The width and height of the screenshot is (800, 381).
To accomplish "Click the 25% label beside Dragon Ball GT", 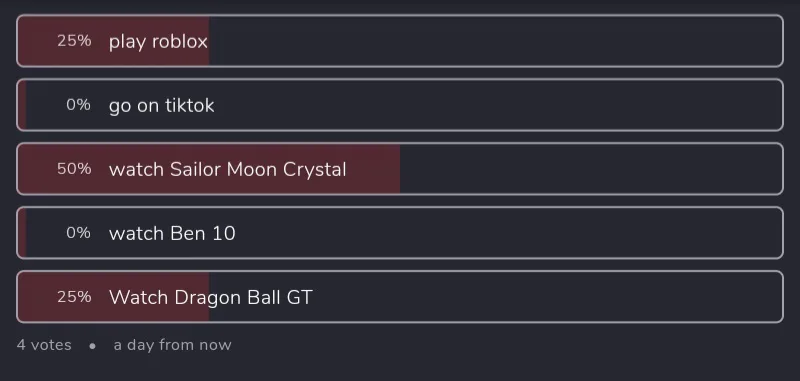I will 74,297.
